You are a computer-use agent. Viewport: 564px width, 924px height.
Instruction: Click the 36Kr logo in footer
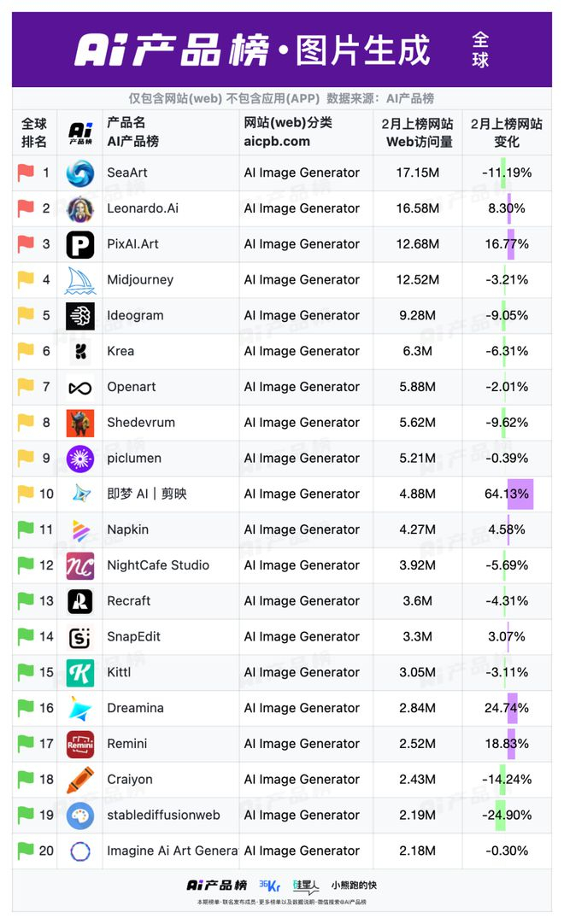268,886
